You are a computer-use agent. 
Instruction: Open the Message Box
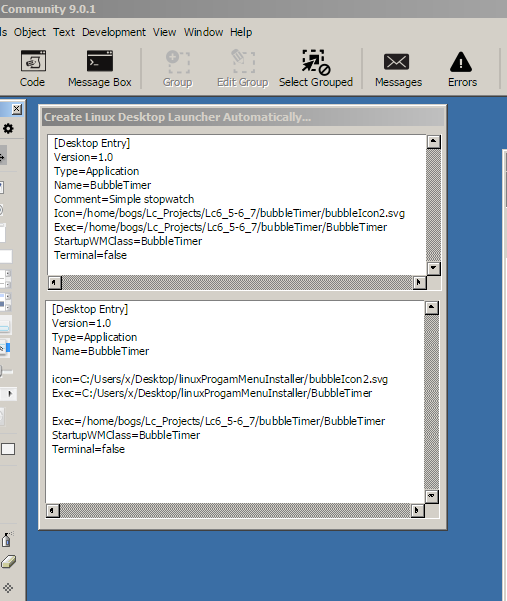(x=100, y=69)
